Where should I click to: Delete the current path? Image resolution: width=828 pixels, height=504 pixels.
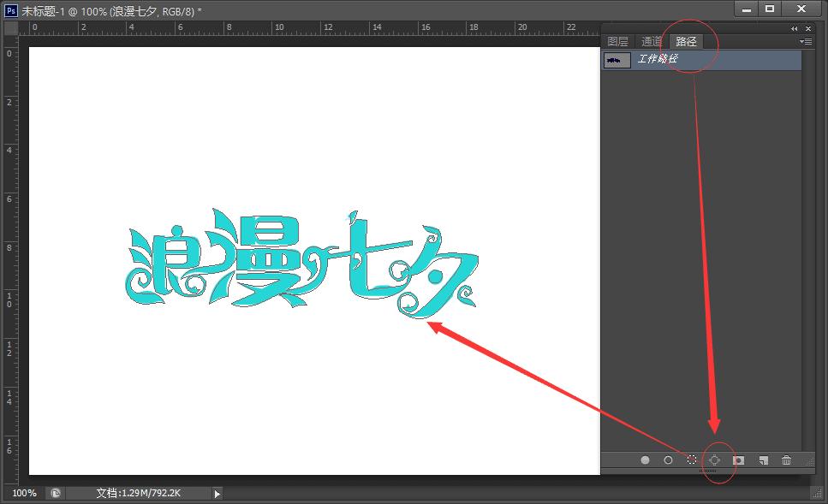coord(786,460)
